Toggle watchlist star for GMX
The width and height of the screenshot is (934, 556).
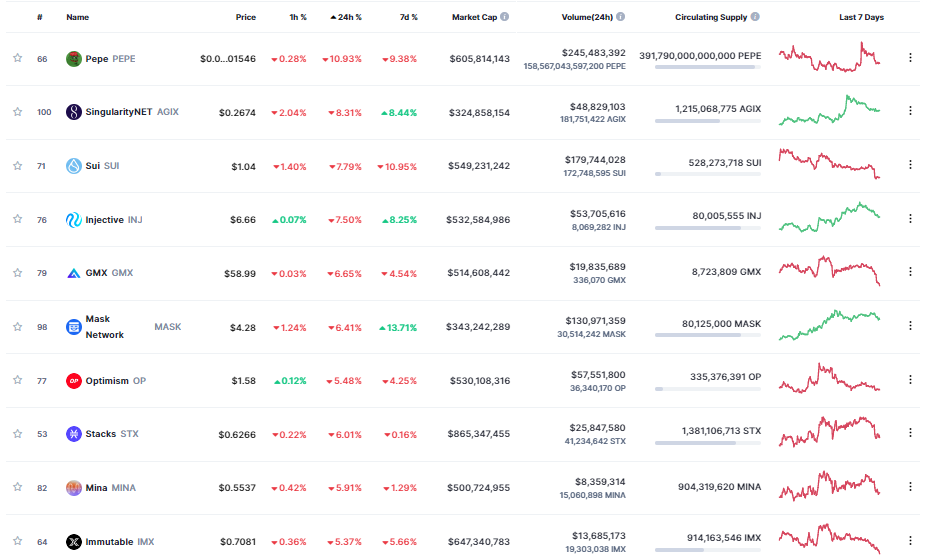(18, 272)
